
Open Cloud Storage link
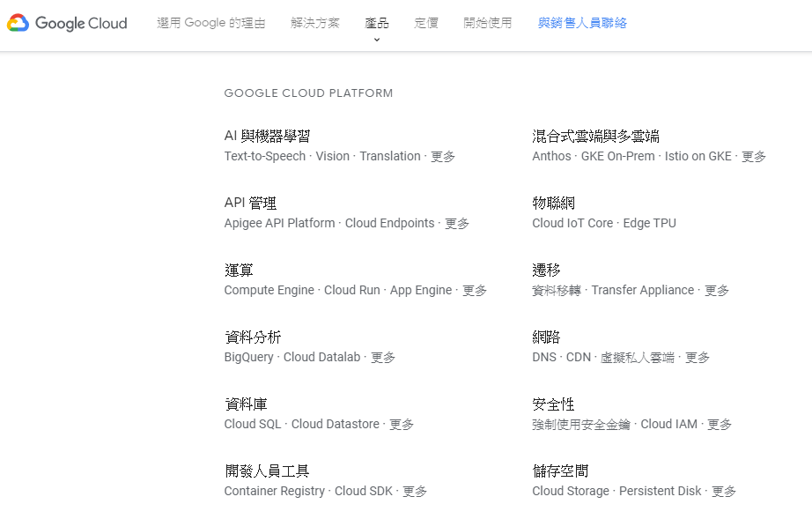(571, 491)
